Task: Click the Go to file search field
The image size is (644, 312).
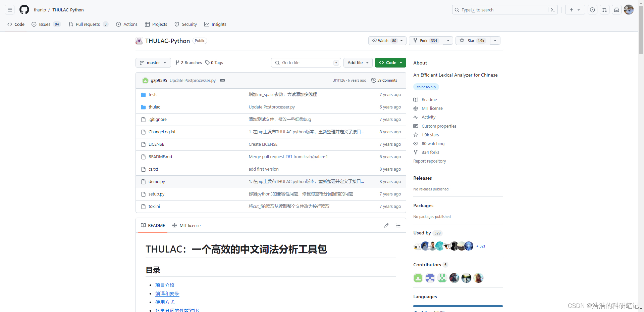Action: [306, 63]
